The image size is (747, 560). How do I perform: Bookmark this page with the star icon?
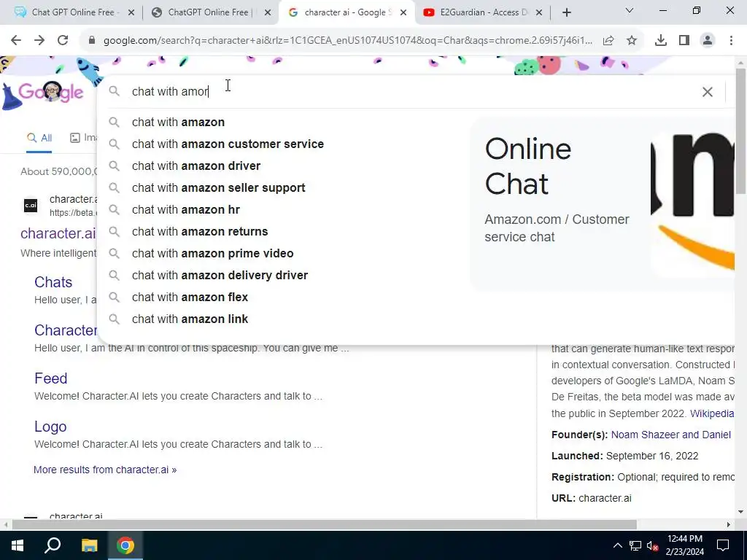tap(632, 41)
